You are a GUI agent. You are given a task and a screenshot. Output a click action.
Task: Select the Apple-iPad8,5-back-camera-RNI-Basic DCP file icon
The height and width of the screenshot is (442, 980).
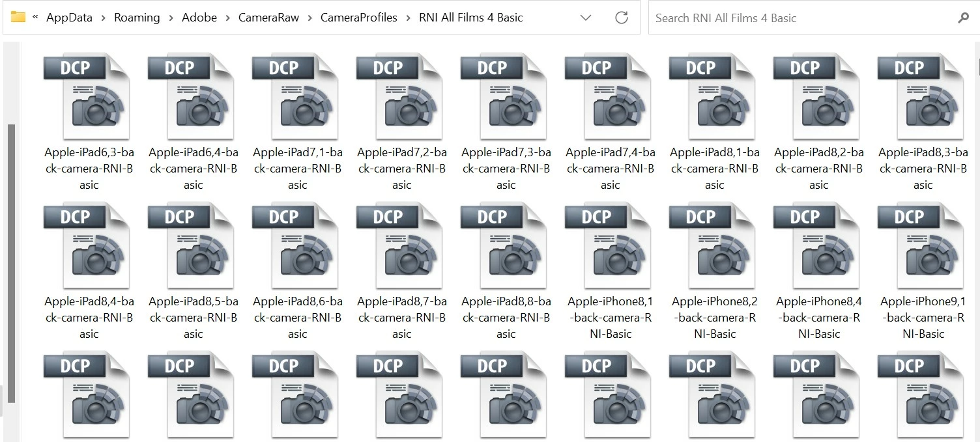pyautogui.click(x=191, y=245)
